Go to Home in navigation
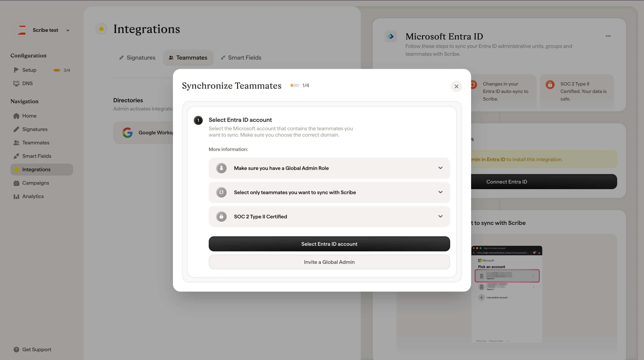 point(42,116)
